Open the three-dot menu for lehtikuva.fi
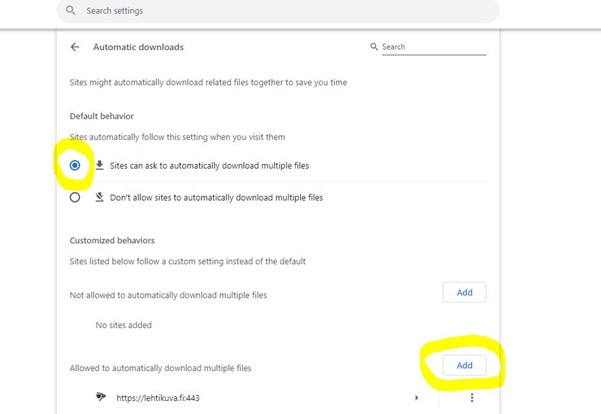The image size is (601, 414). tap(471, 398)
